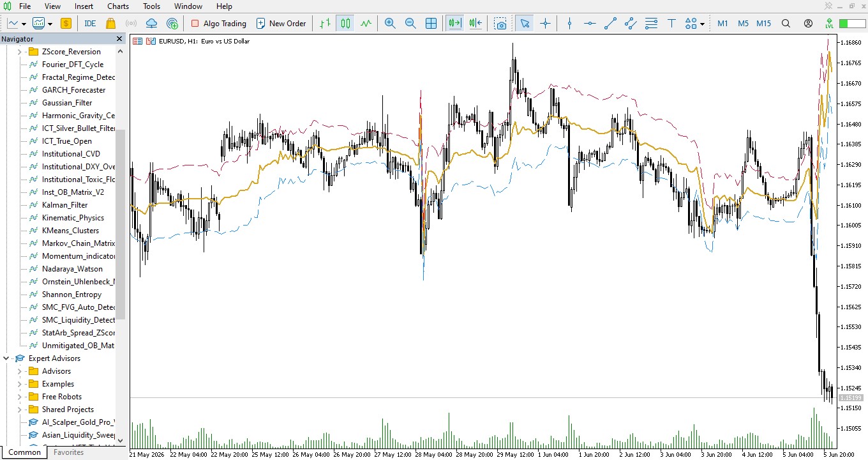Select the GARCH_Forecaster indicator

coord(73,90)
